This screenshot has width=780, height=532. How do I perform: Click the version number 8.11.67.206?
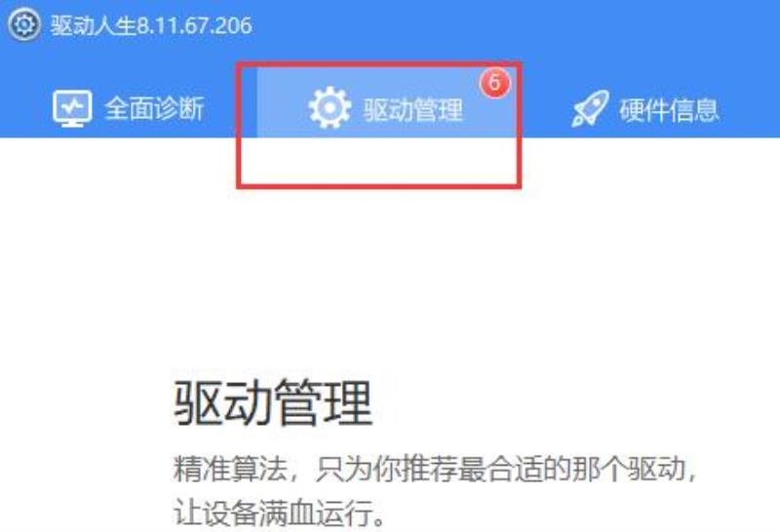(194, 26)
